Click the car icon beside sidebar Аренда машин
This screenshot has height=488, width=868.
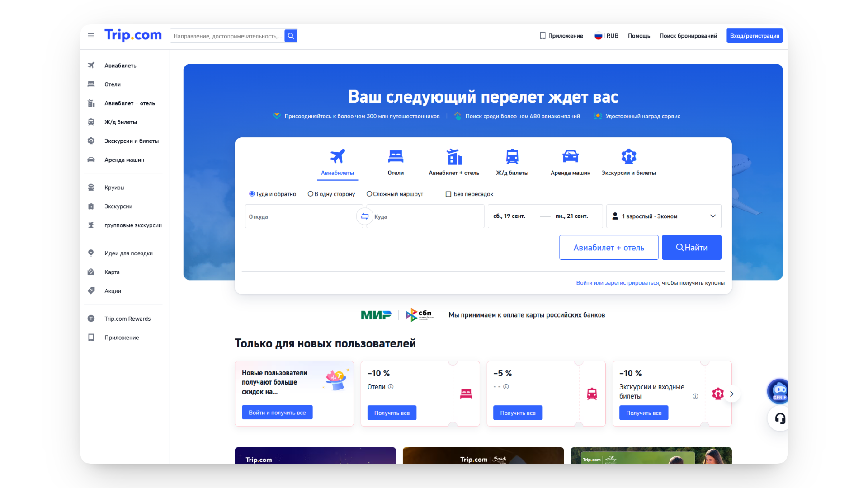pyautogui.click(x=91, y=160)
